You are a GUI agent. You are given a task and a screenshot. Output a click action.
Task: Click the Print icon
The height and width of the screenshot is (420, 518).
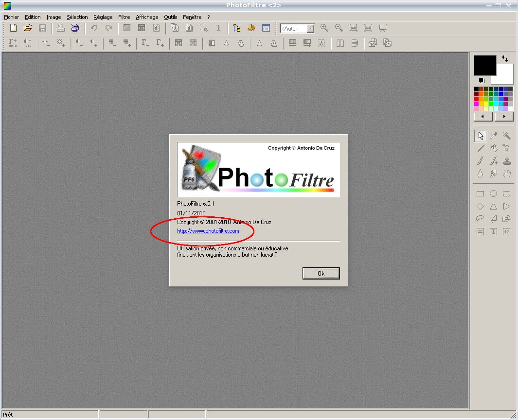(x=60, y=28)
